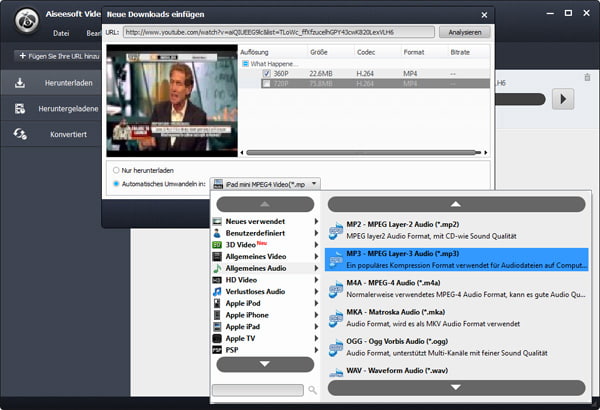Click the M4A format audio icon
600x410 pixels.
pos(336,289)
